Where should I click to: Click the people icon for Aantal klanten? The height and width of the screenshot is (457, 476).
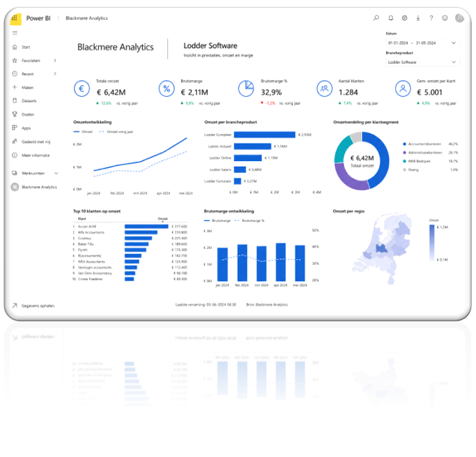[x=325, y=88]
